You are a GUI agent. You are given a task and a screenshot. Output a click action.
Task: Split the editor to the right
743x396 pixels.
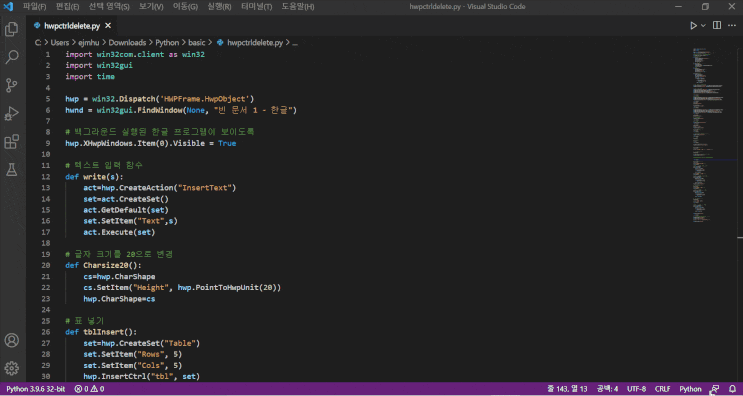coord(717,26)
